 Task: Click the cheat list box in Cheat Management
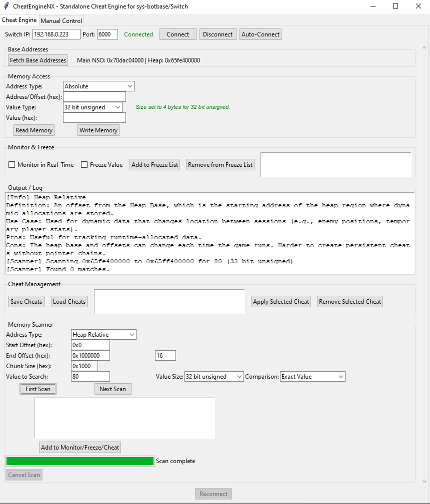169,302
